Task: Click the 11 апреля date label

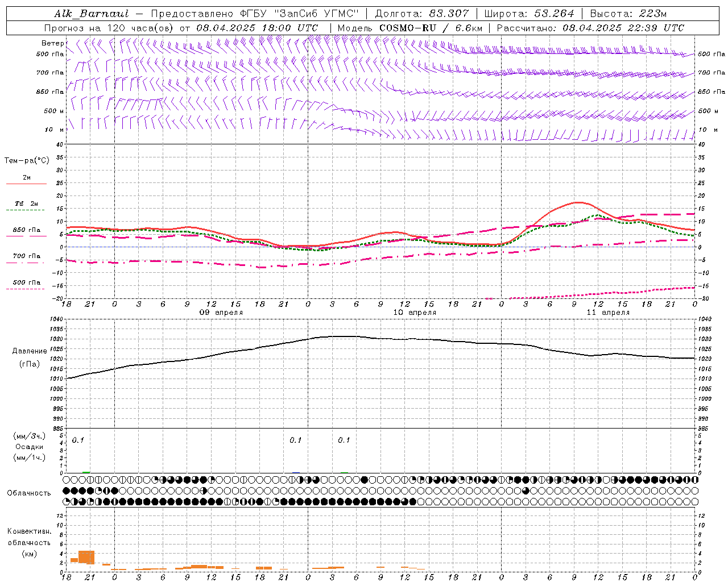Action: pos(608,313)
